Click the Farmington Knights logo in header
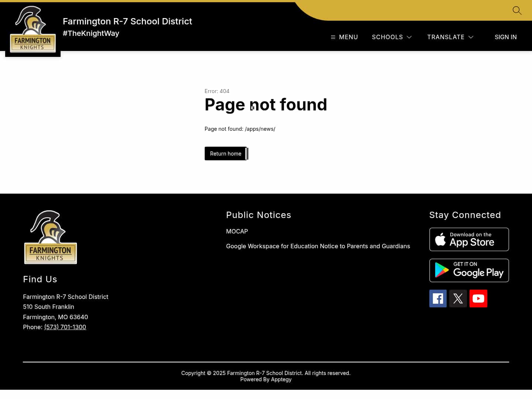 click(x=33, y=30)
